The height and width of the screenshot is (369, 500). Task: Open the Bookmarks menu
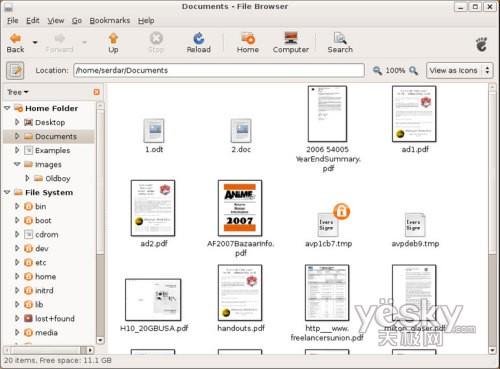click(110, 21)
